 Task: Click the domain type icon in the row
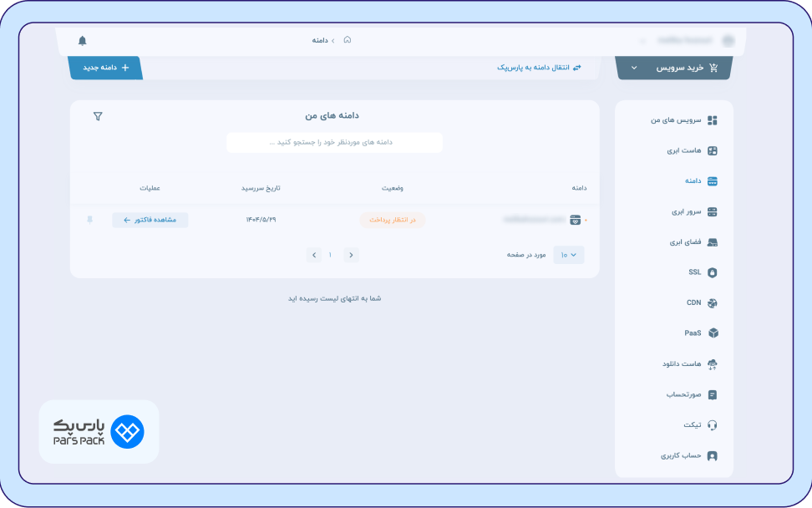576,220
